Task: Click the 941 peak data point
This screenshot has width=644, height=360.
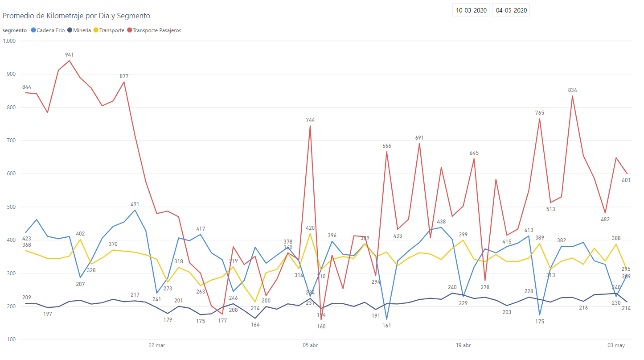Action: coord(69,61)
